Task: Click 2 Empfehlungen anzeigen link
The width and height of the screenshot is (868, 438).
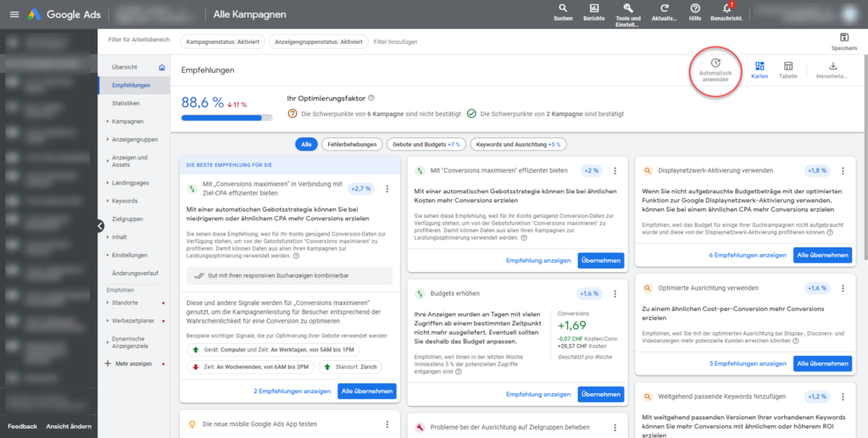Action: [292, 391]
